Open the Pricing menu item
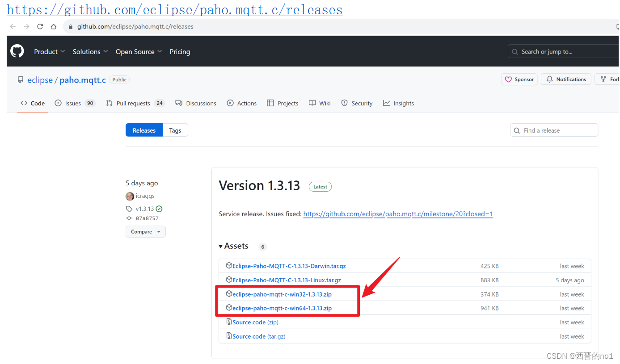The height and width of the screenshot is (364, 620). point(180,51)
